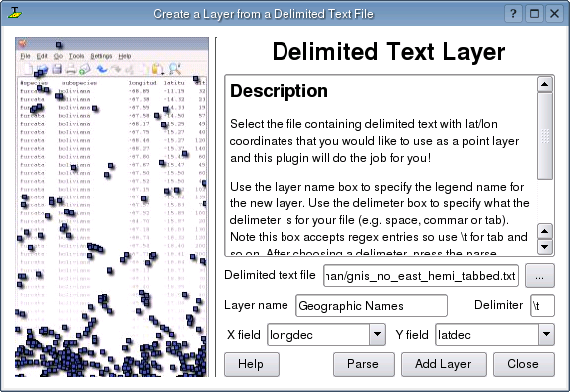Click the Description scrollbar thumb
The height and width of the screenshot is (392, 570).
(545, 136)
